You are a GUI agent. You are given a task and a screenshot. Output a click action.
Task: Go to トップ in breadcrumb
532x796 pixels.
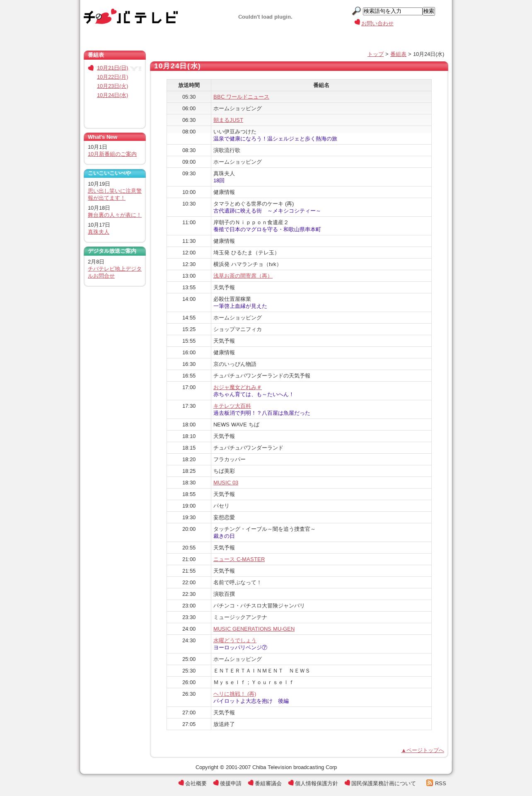[x=375, y=54]
